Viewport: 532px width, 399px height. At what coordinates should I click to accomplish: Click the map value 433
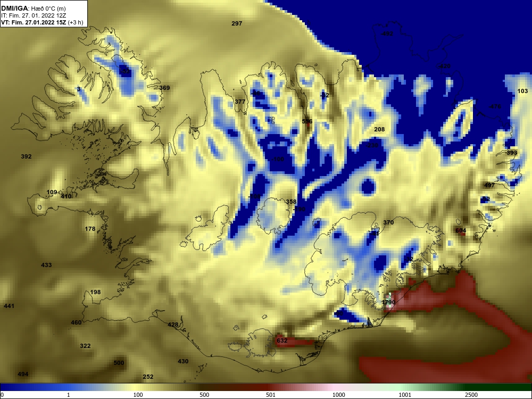click(x=46, y=265)
